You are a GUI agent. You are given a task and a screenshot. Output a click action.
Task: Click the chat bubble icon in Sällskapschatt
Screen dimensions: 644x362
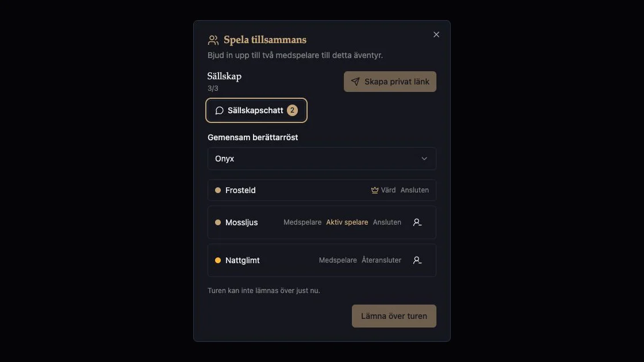coord(219,110)
